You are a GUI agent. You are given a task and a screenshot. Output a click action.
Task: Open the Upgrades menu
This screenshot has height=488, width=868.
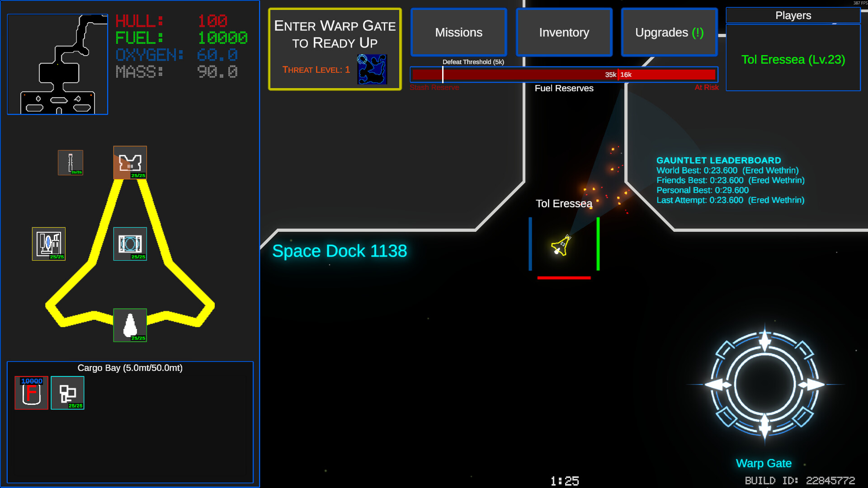(669, 33)
